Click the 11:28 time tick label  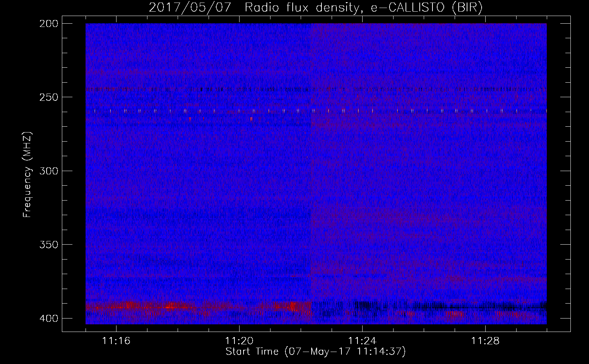485,341
